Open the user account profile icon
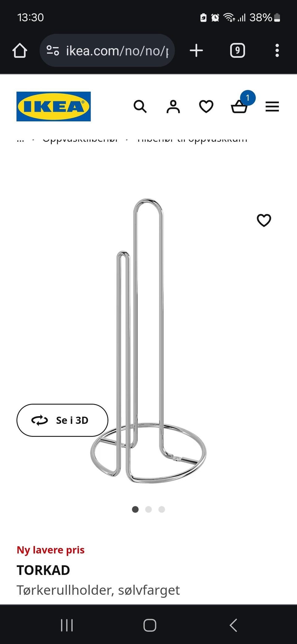The width and height of the screenshot is (297, 644). click(x=173, y=107)
